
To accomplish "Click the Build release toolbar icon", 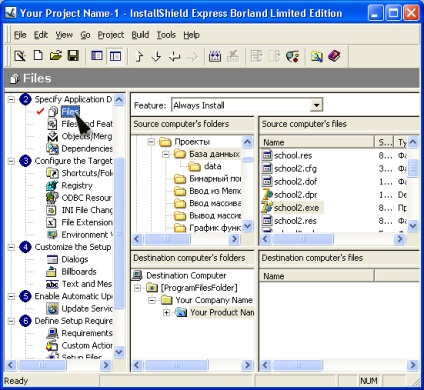I will pos(215,56).
